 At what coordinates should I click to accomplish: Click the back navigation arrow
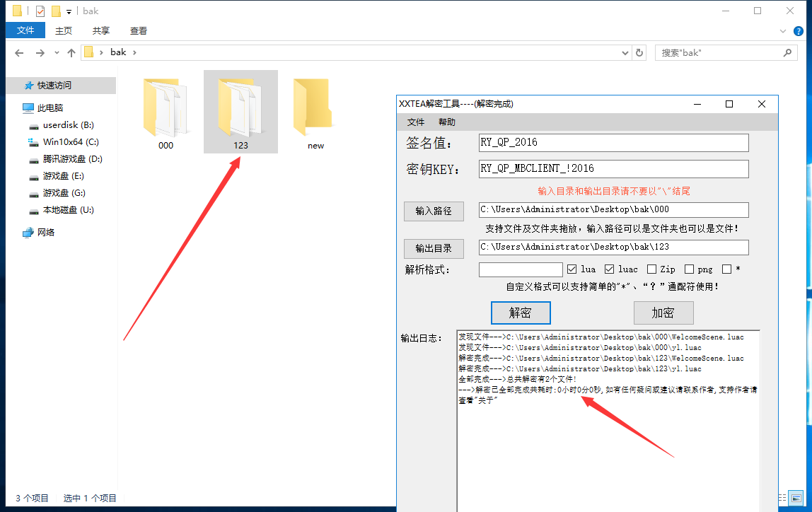click(x=19, y=53)
